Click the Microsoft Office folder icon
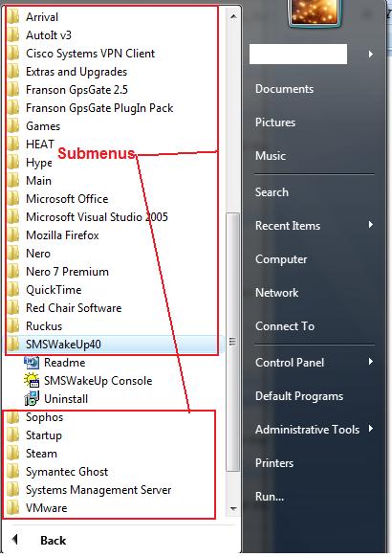The image size is (392, 557). point(13,198)
